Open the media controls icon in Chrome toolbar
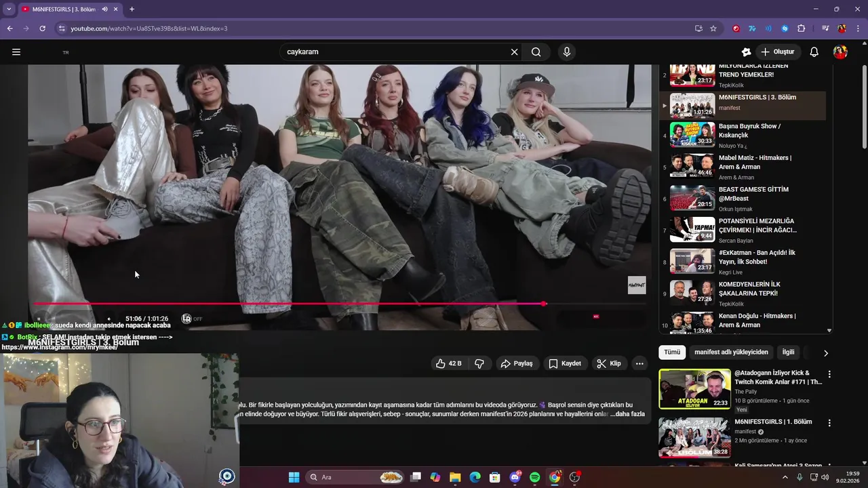 tap(825, 28)
